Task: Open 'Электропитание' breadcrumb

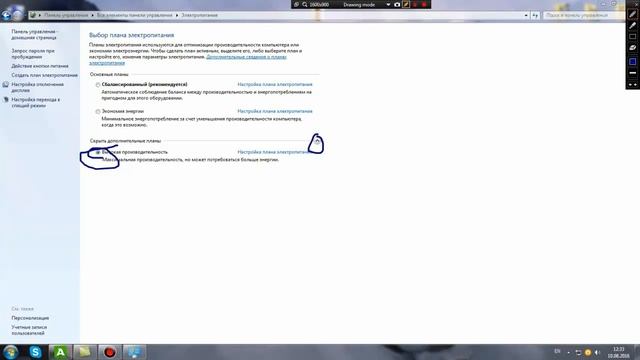Action: (x=199, y=15)
